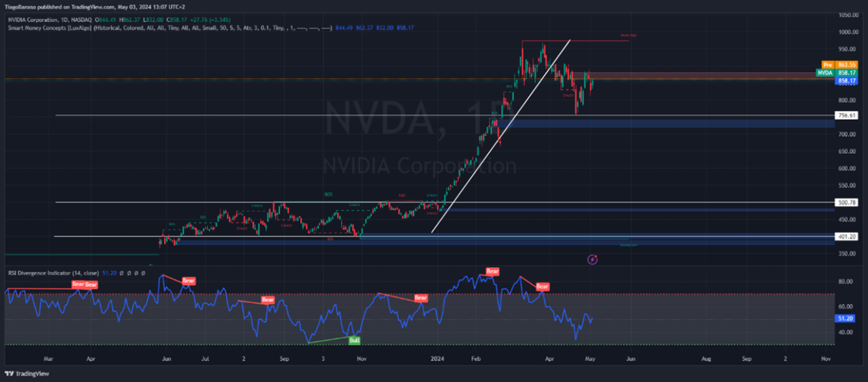Click the 80.00 RSI axis tick
Viewport: 868px width, 382px height.
coord(846,282)
